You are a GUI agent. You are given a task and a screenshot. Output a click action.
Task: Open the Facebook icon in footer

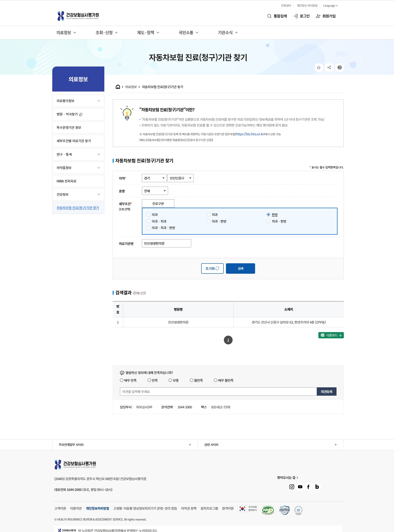tap(308, 487)
